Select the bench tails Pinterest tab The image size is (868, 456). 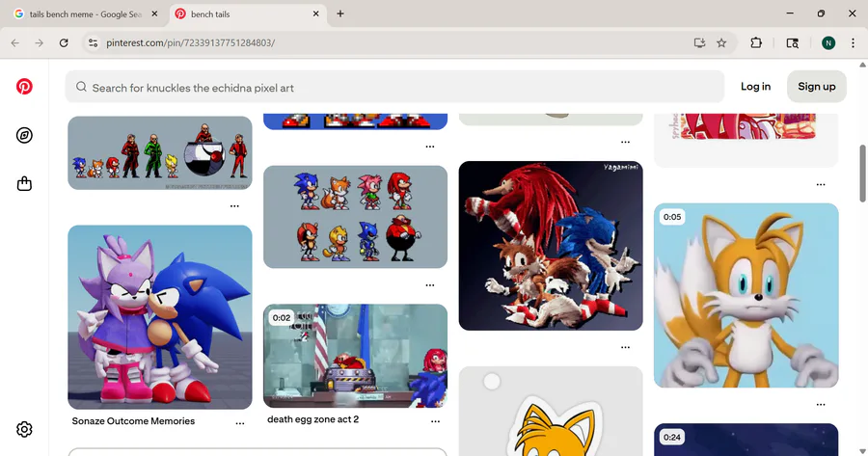(x=248, y=13)
